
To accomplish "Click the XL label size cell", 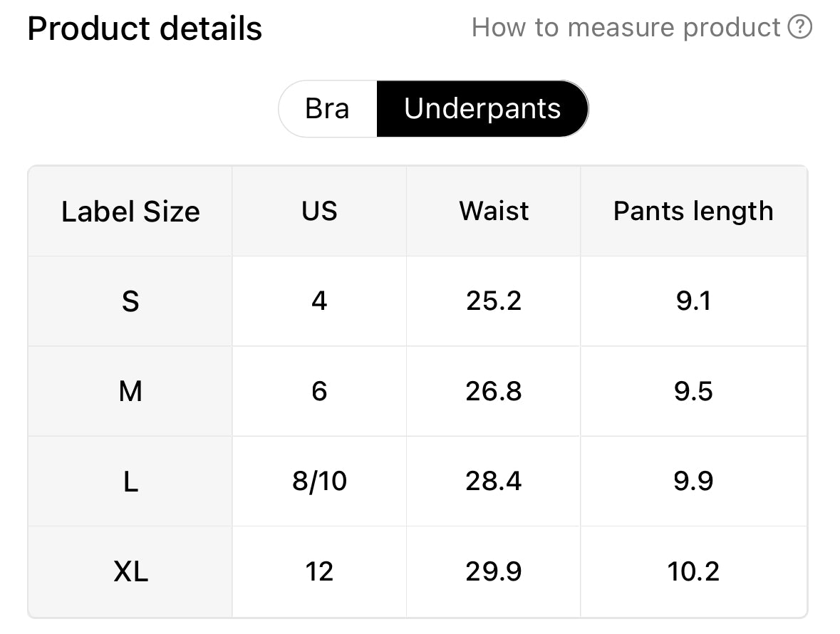I will tap(130, 571).
